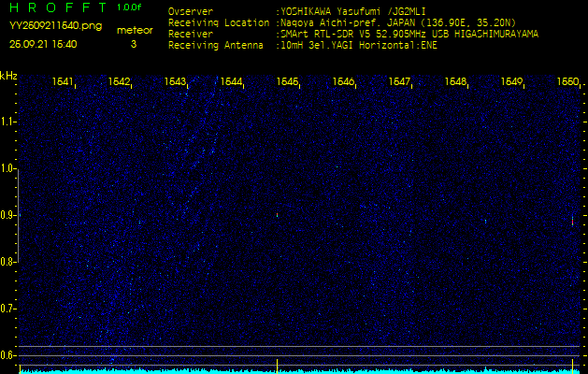Click the version 1.0.0f label

[130, 7]
